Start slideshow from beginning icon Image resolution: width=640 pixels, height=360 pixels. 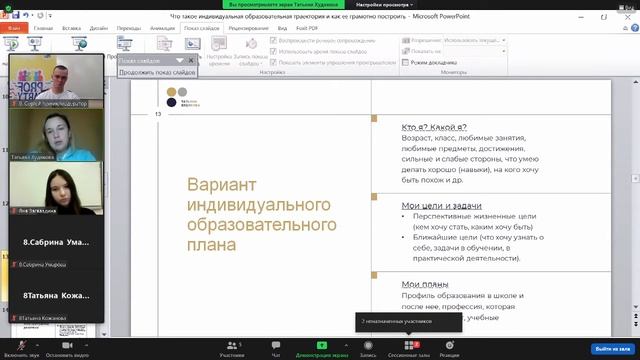click(x=11, y=44)
